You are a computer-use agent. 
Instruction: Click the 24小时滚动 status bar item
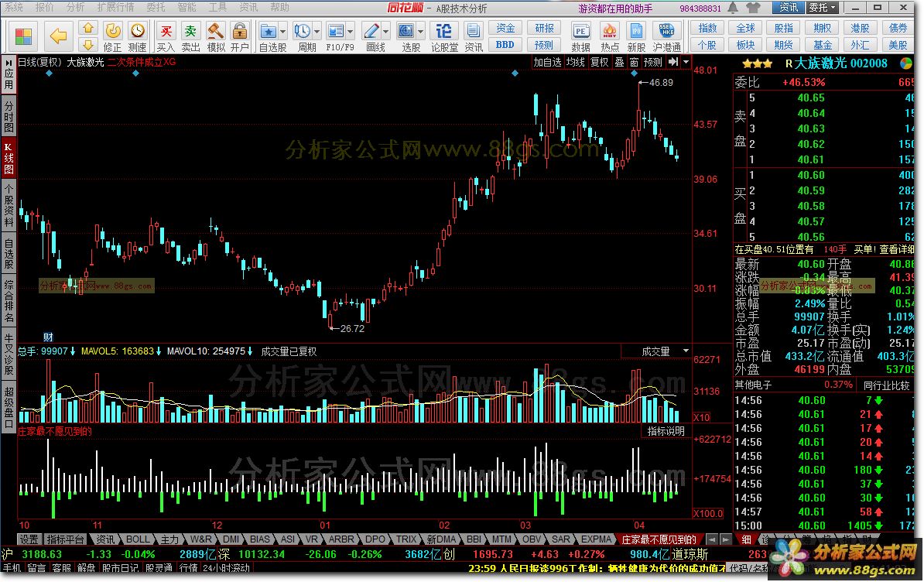tap(226, 568)
